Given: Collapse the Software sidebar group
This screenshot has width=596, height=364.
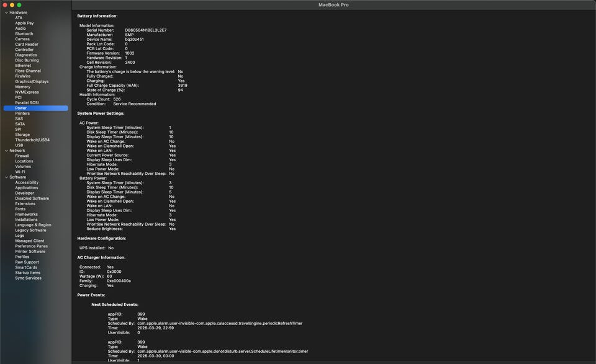Looking at the screenshot, I should 6,177.
